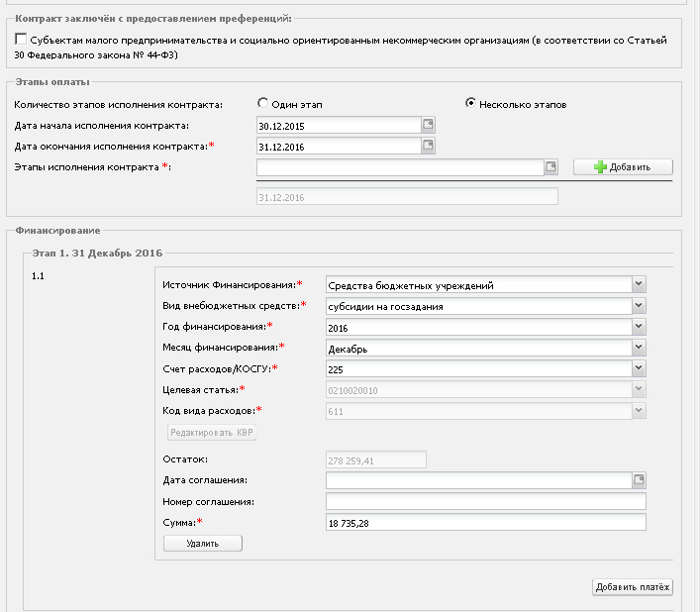Open the Вид внебюджетных средств dropdown

tap(639, 305)
